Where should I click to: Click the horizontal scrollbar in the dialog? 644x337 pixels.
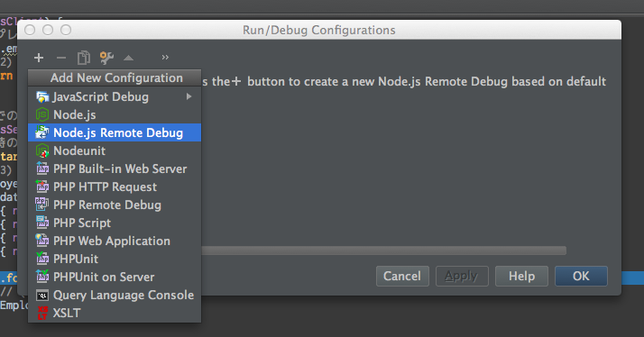383,250
